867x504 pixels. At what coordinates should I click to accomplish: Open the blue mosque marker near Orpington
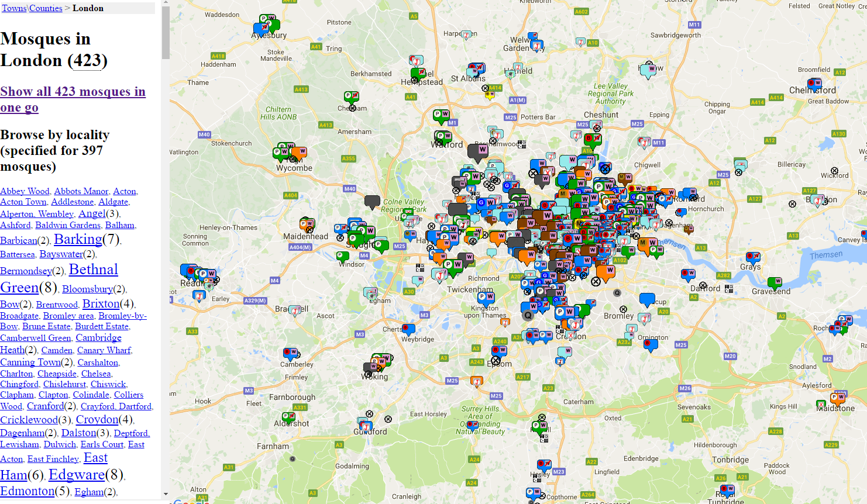650,344
